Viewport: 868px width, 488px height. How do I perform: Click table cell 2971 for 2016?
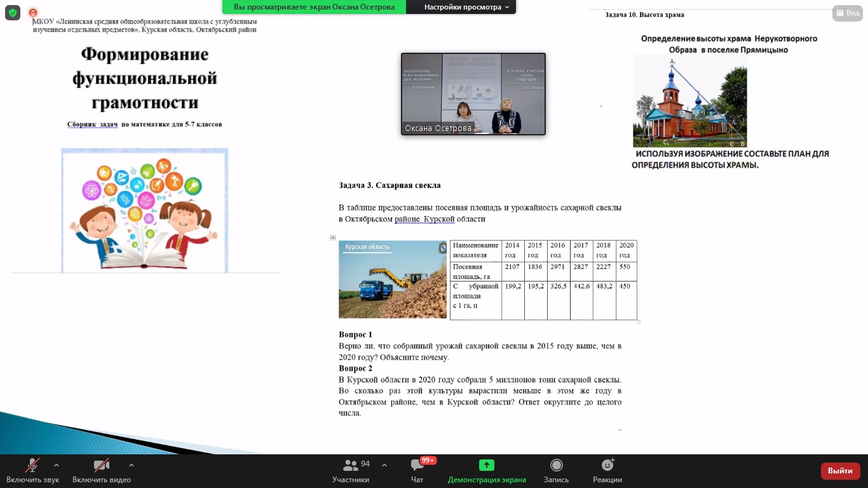coord(559,271)
